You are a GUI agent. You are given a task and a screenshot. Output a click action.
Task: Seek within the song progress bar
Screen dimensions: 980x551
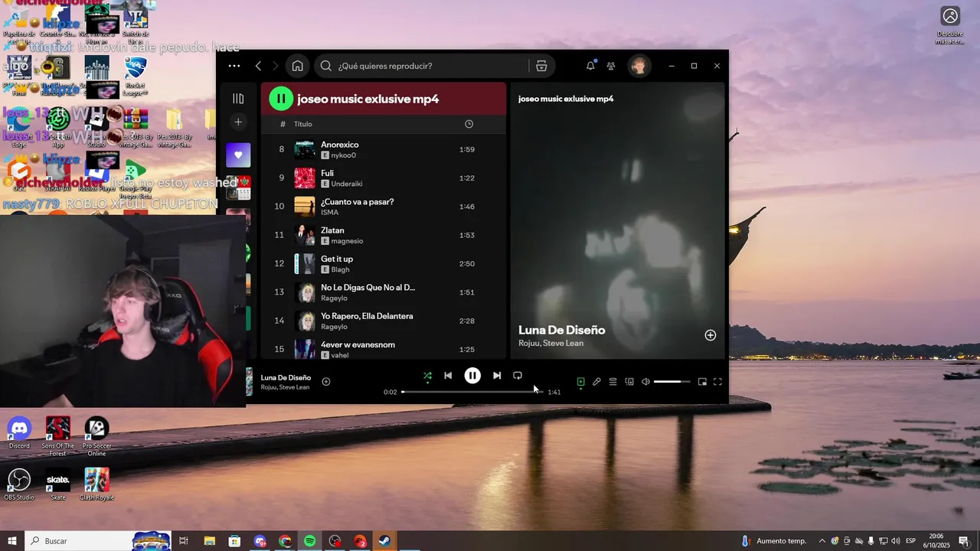(x=472, y=392)
